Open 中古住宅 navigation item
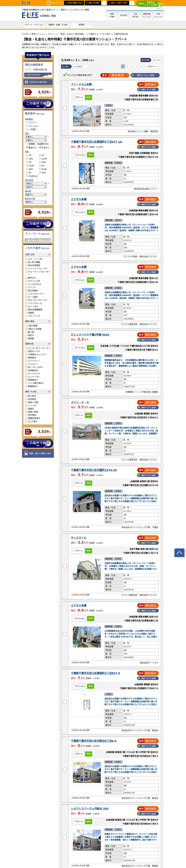This screenshot has height=868, width=186. coord(124,15)
